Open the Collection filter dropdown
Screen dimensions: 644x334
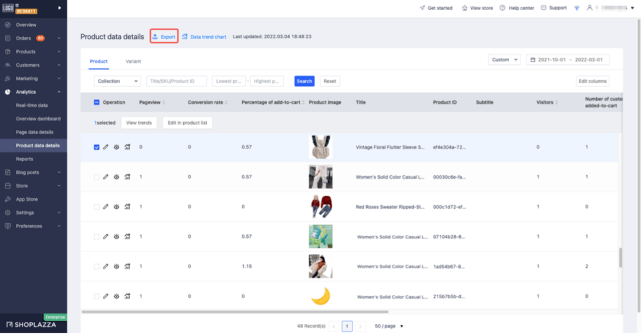117,81
